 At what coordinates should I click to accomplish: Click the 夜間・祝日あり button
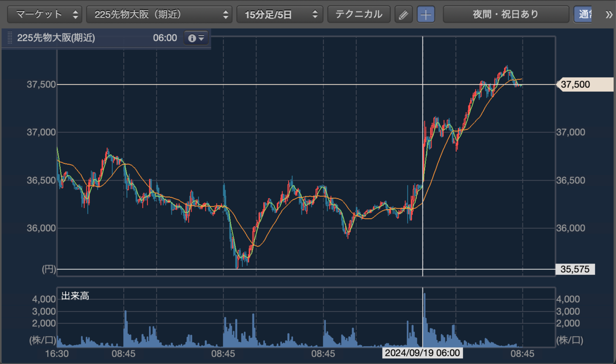(506, 14)
